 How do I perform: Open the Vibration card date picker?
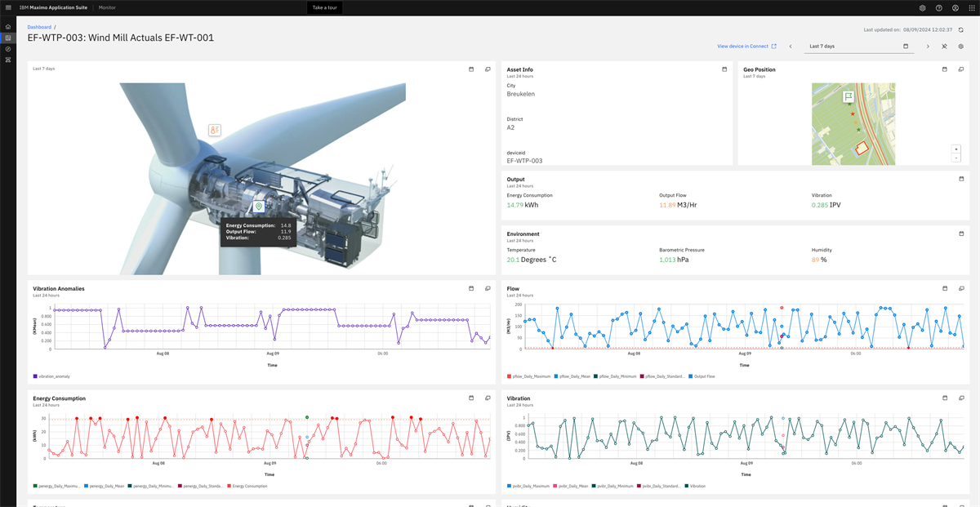pos(945,398)
